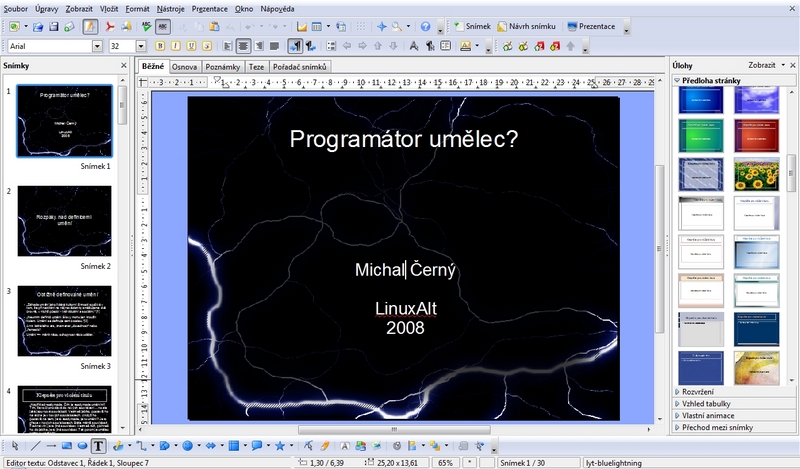The width and height of the screenshot is (800, 469).
Task: Switch to the Poznámky tab
Action: 222,67
